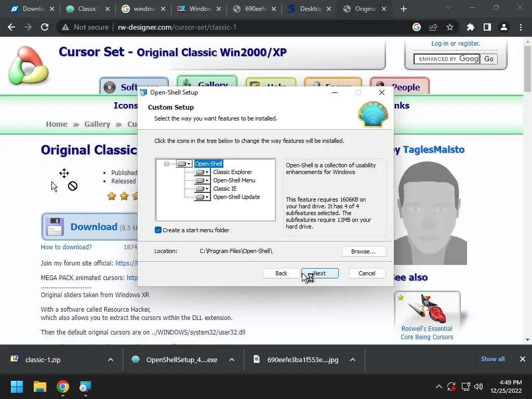This screenshot has height=399, width=532.
Task: Click the Google icon in address bar
Action: point(417,27)
